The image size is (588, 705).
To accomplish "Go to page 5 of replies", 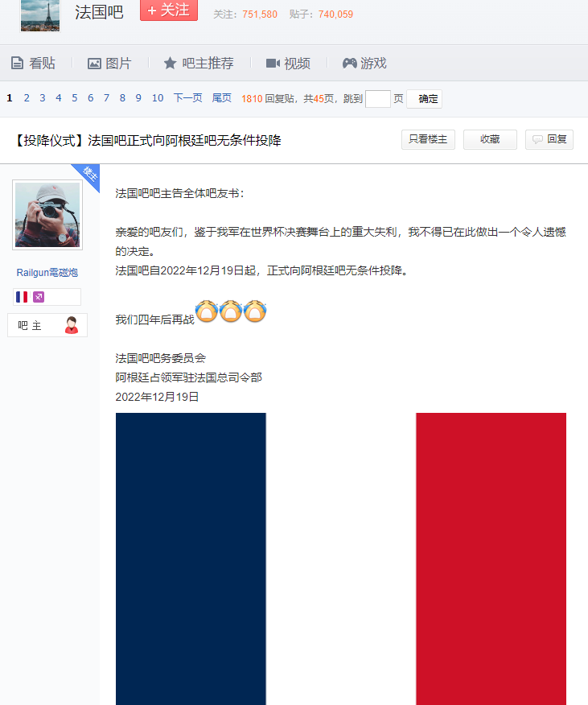I will (x=75, y=98).
